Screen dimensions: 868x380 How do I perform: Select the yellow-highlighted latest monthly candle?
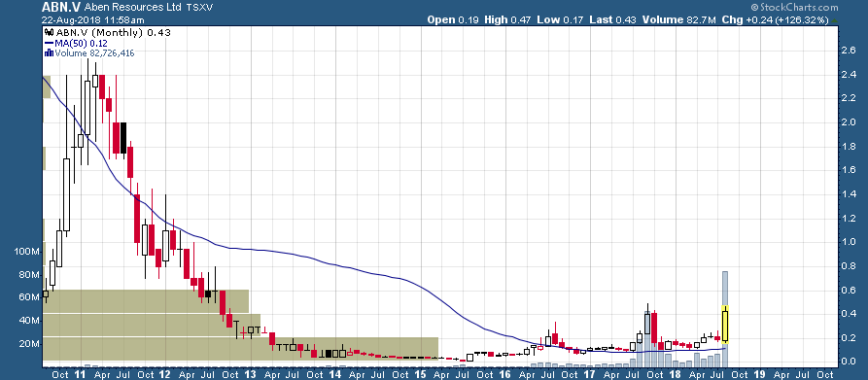tap(724, 325)
